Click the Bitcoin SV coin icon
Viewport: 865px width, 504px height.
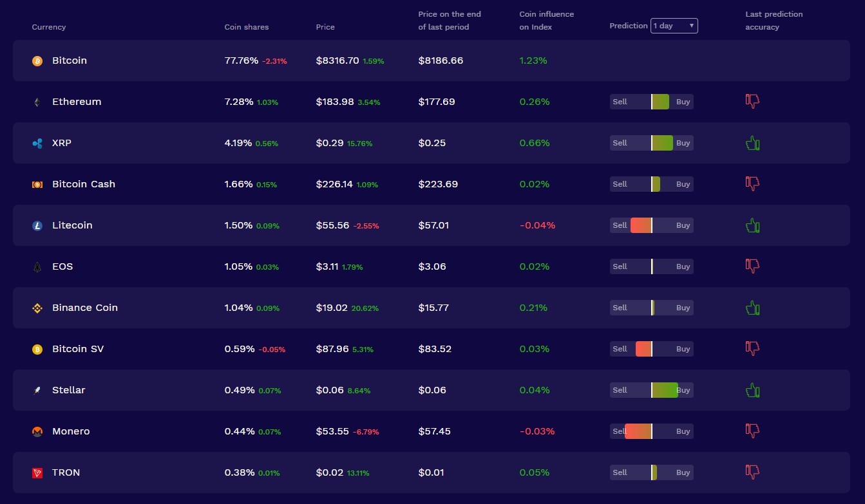coord(37,349)
